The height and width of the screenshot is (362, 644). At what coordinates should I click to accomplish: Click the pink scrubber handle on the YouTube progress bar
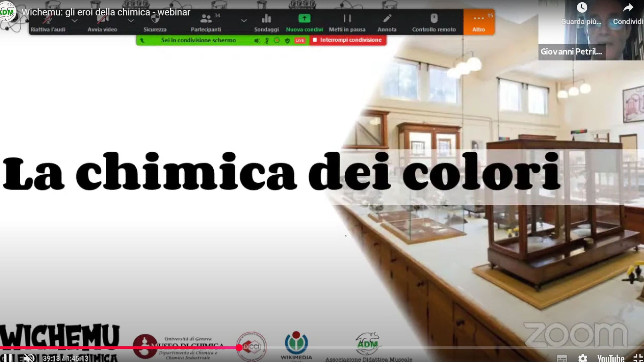(239, 348)
